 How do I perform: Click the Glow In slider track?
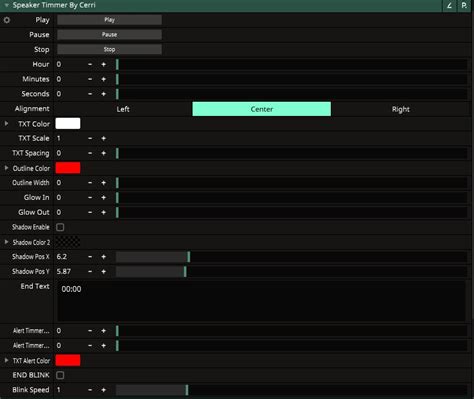(x=292, y=198)
